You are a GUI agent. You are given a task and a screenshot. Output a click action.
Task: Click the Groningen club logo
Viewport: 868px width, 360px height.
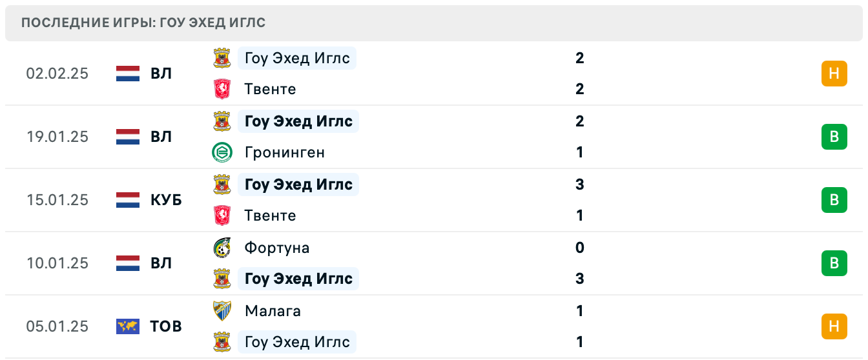click(x=222, y=152)
